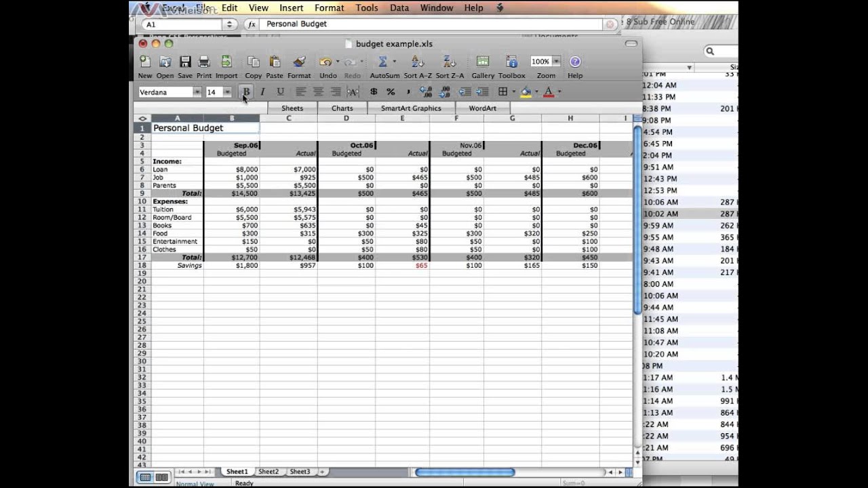Screen dimensions: 868x488
Task: Click the horizontal scrollbar thumb
Action: click(465, 472)
